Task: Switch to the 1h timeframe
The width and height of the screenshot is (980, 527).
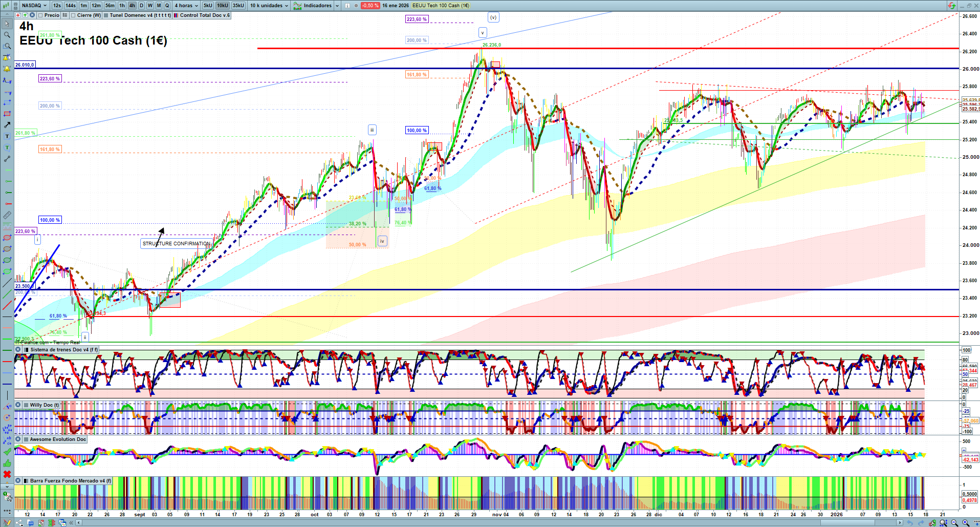Action: [x=122, y=6]
